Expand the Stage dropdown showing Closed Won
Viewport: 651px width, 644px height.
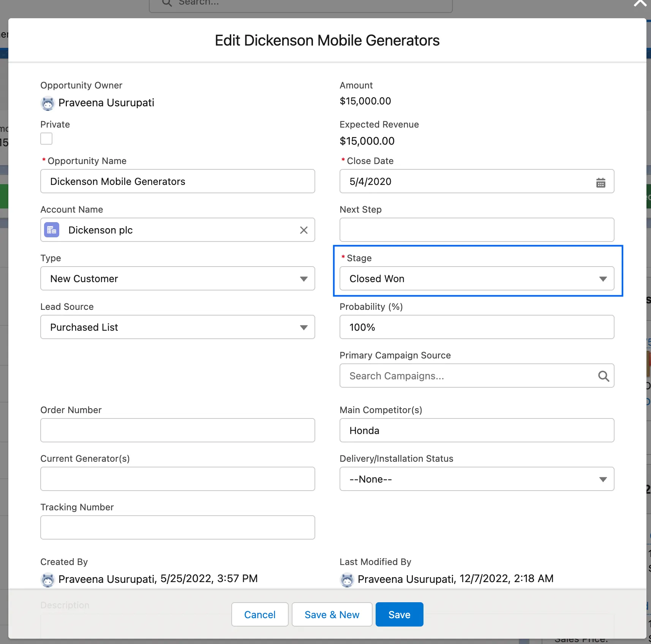tap(477, 278)
